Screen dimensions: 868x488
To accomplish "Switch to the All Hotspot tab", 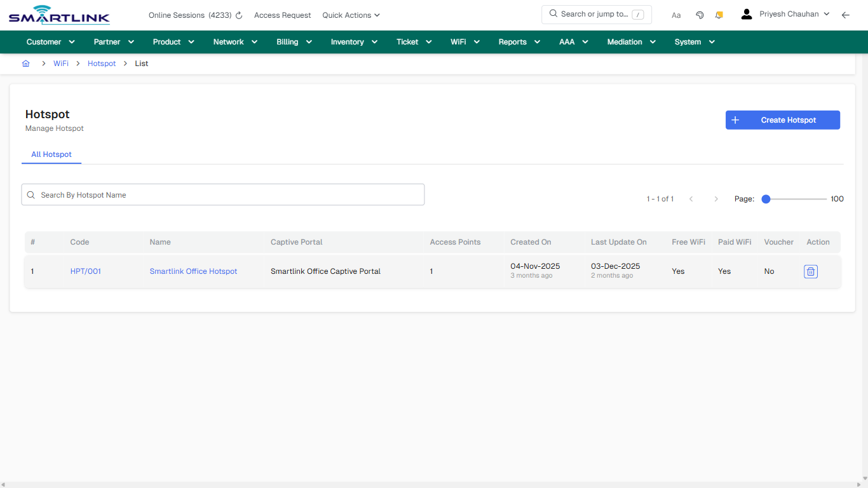I will (51, 154).
